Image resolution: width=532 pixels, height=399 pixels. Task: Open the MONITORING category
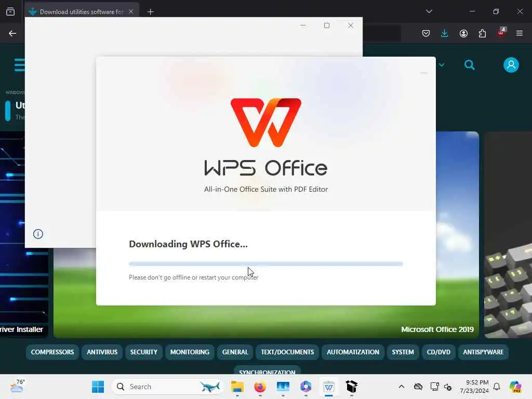(190, 352)
